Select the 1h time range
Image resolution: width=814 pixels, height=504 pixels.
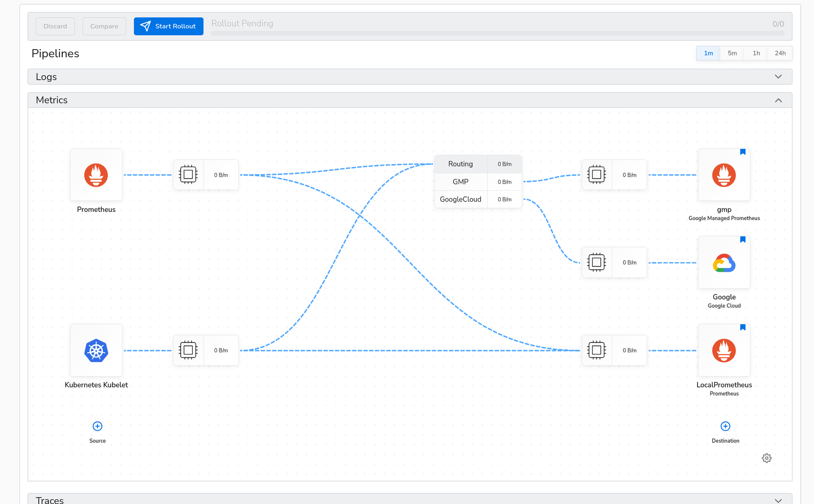pos(756,53)
